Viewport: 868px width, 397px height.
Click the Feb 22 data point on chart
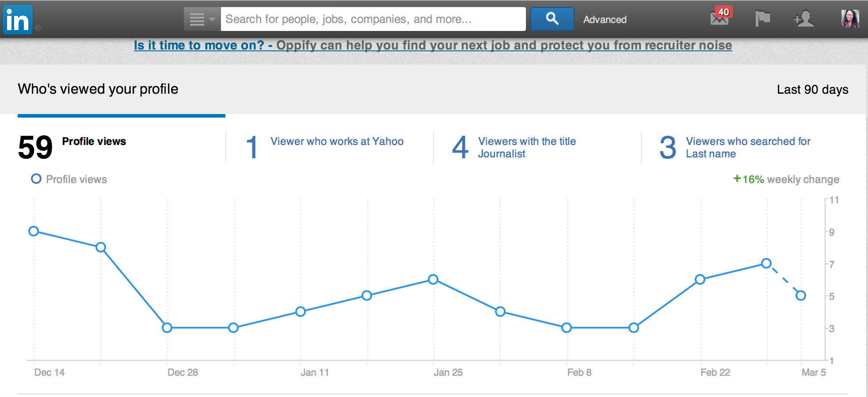pos(700,279)
